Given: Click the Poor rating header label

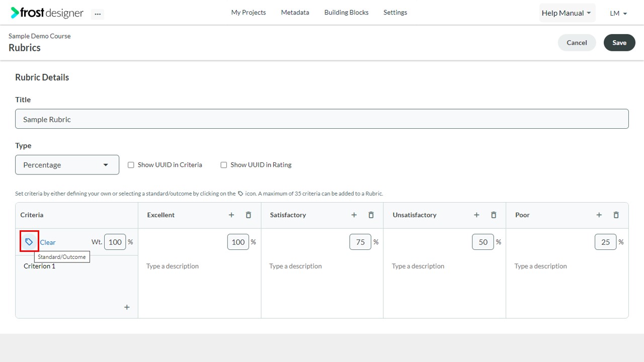Looking at the screenshot, I should 522,215.
